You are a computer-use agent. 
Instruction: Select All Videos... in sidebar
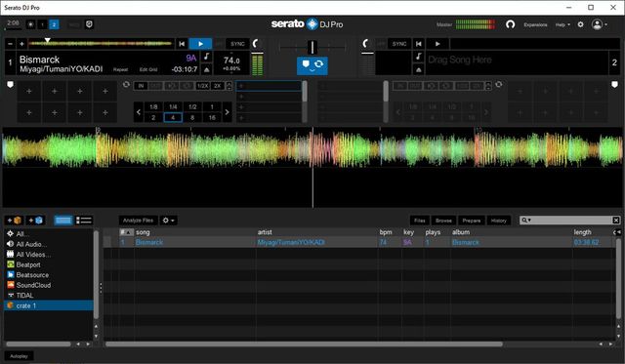point(49,255)
